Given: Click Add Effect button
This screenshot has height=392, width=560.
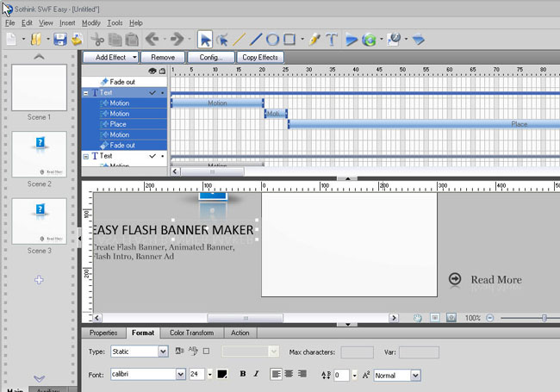Looking at the screenshot, I should point(110,57).
